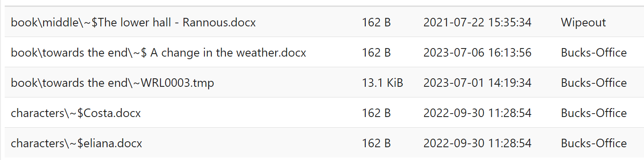Click Bucks-Office in the weather.docx row
This screenshot has width=644, height=160.
(594, 53)
